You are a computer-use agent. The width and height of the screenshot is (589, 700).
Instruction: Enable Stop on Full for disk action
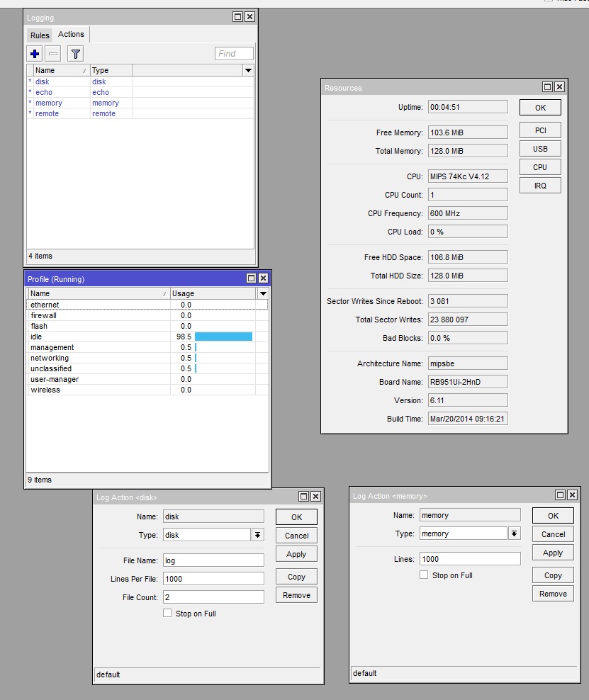pos(167,613)
